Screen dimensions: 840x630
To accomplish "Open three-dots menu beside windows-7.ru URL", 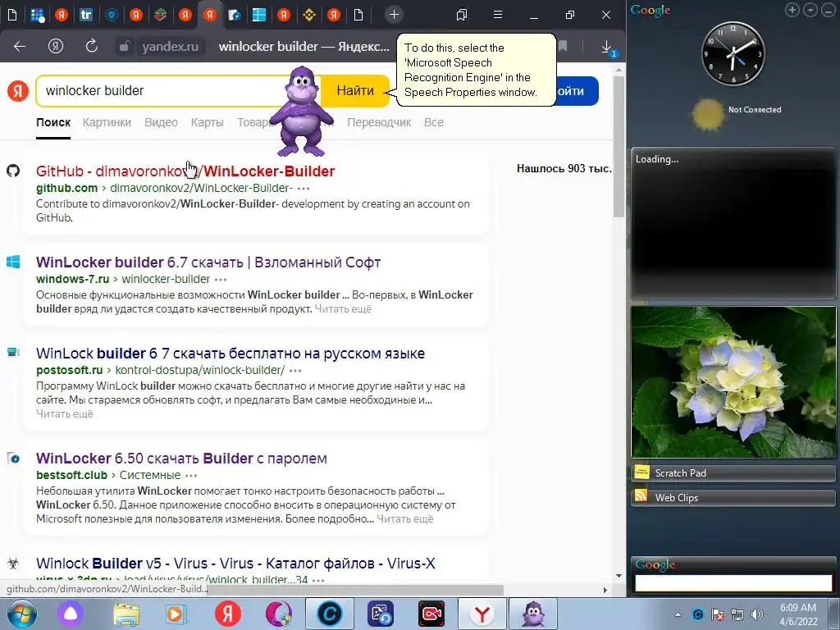I will 221,280.
